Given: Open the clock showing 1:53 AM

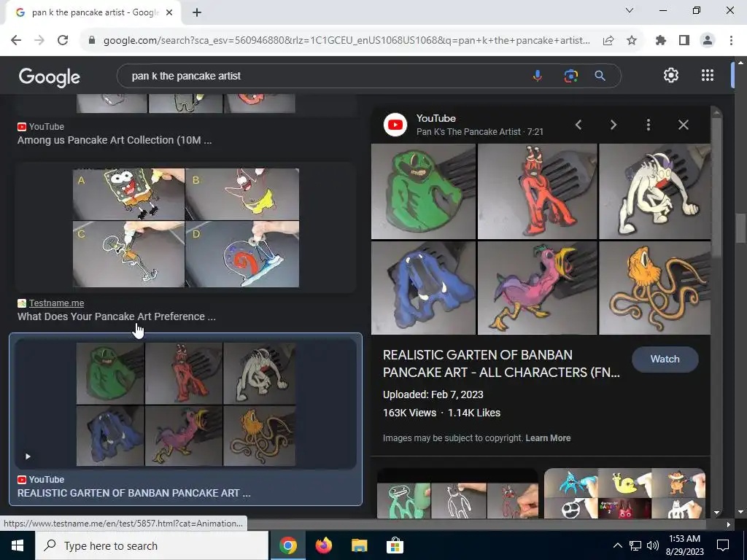Looking at the screenshot, I should pos(686,545).
